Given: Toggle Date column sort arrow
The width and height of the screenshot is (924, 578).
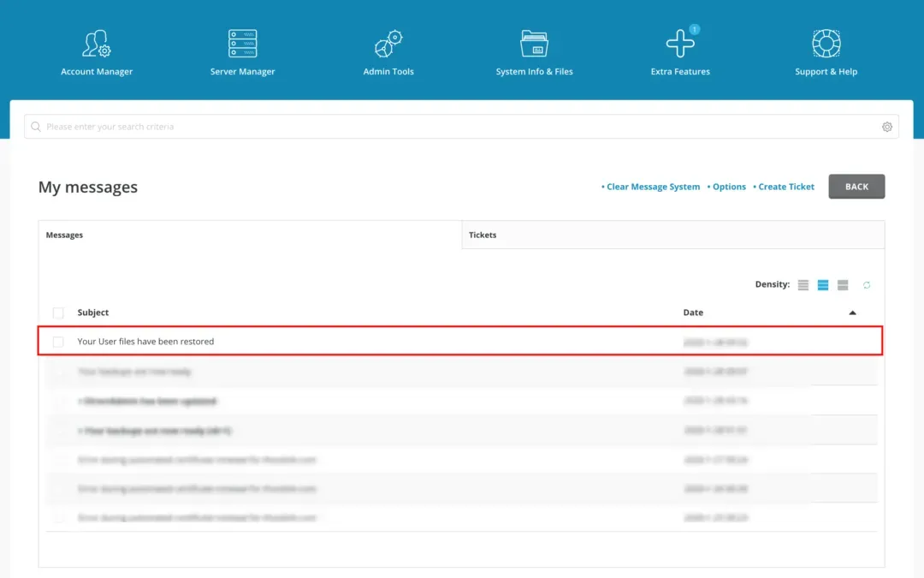Looking at the screenshot, I should click(852, 313).
